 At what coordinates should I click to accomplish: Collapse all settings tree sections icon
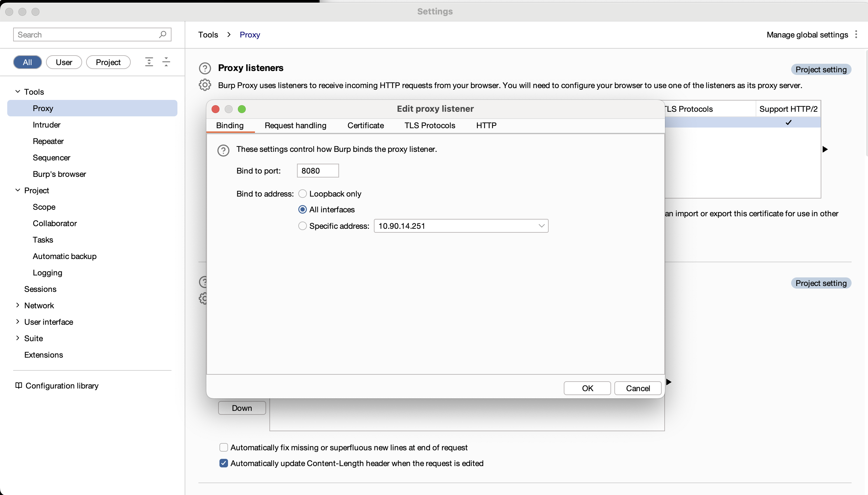tap(166, 62)
